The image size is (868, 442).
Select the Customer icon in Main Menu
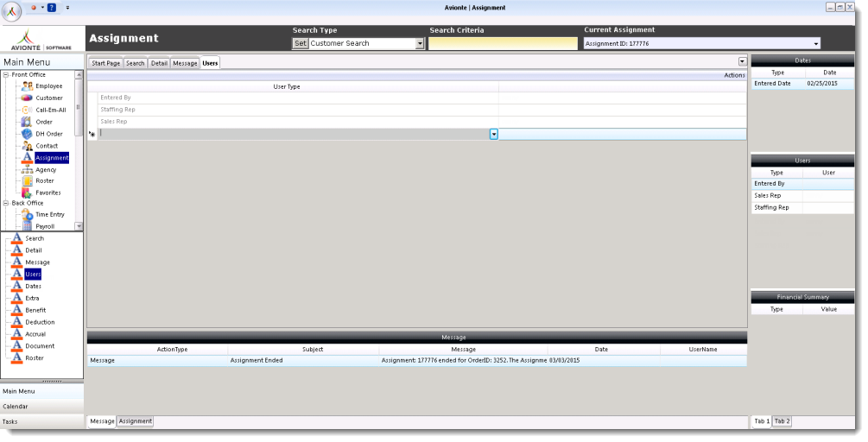point(27,98)
